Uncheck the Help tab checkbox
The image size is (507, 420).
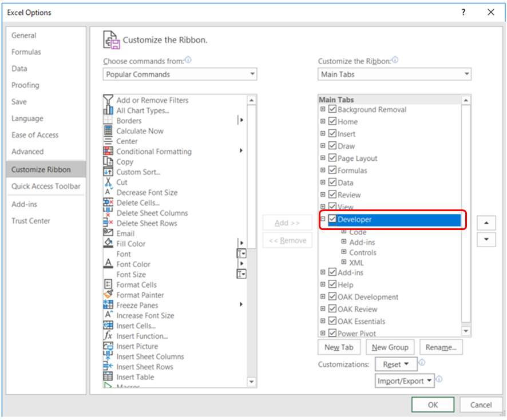coord(332,284)
